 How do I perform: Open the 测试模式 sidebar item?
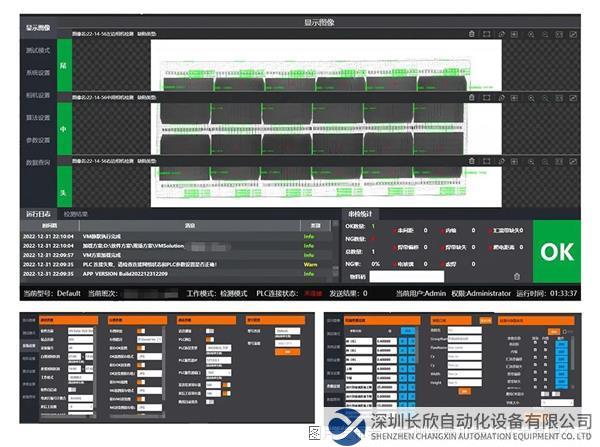37,49
